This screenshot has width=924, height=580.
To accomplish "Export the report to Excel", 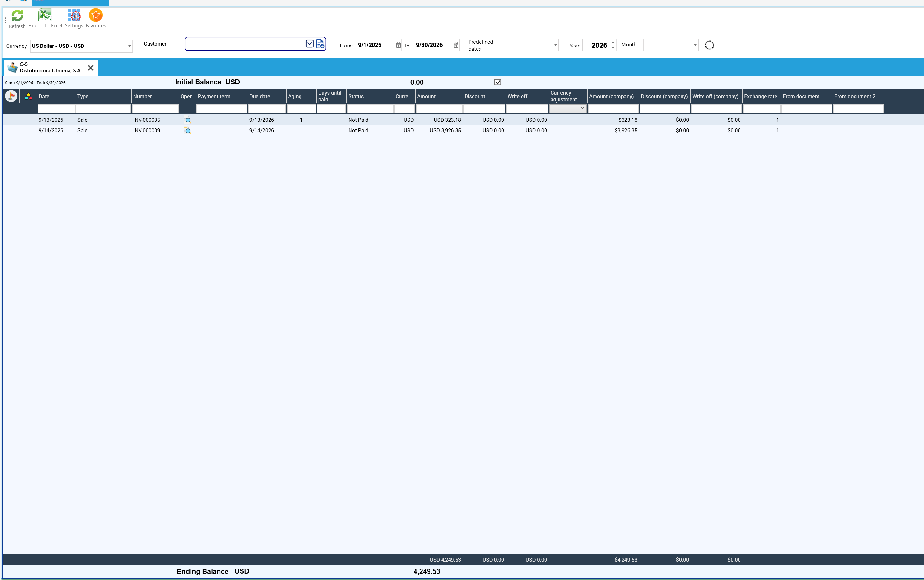I will pos(45,19).
